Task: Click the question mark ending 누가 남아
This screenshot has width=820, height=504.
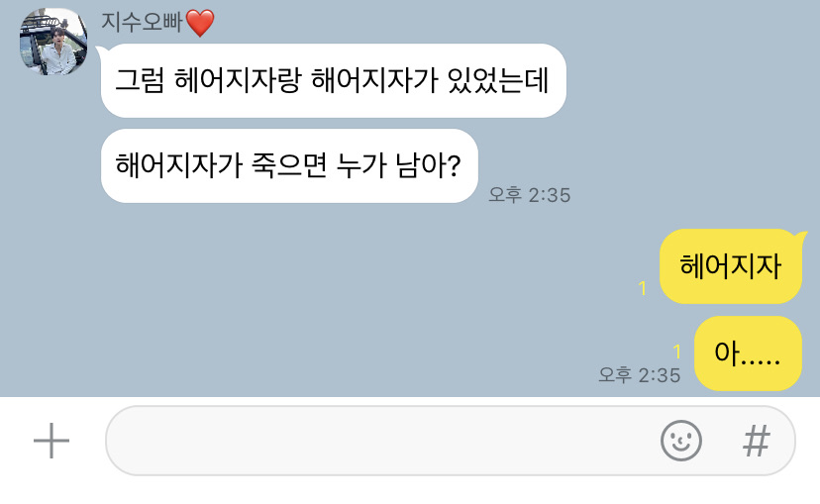Action: tap(454, 165)
